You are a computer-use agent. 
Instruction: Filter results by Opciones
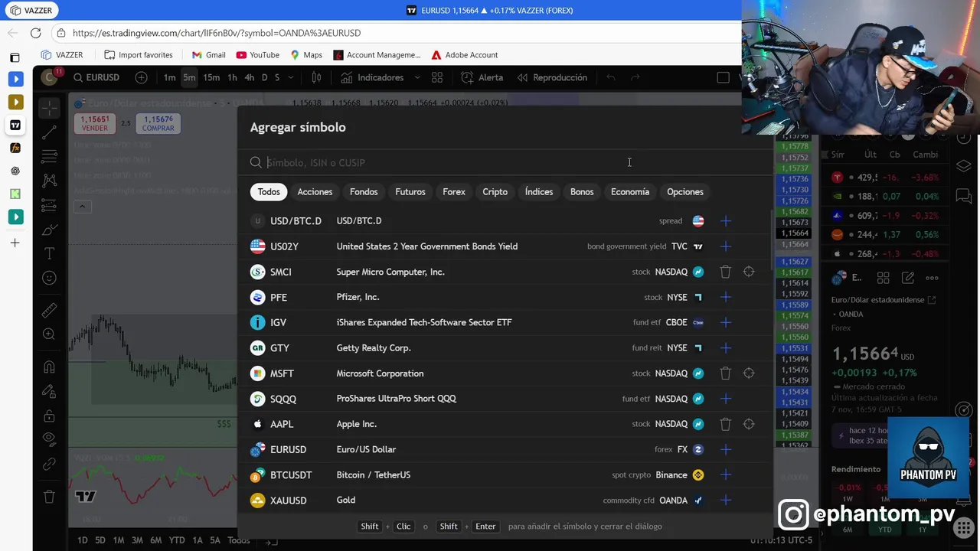click(x=685, y=192)
